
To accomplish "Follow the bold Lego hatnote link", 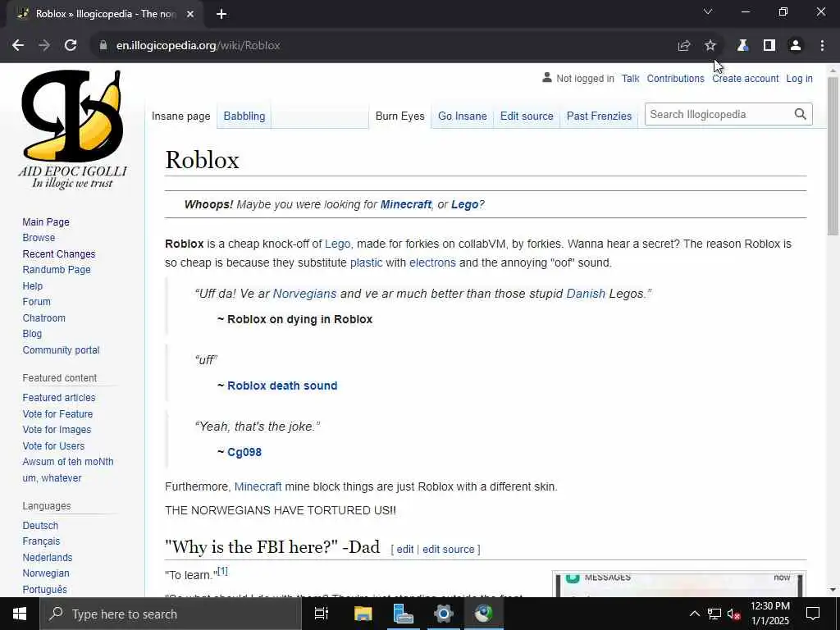I will click(464, 204).
